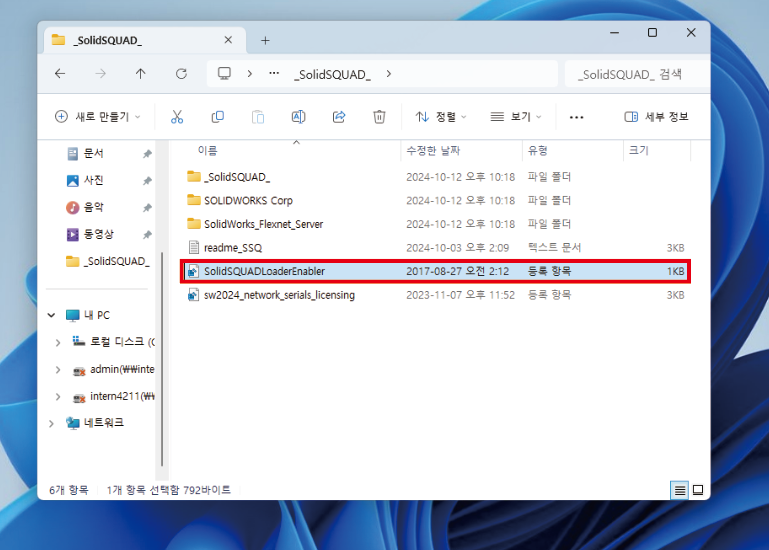Click the 2017-08-27 오전 2:12 date cell
The image size is (769, 550).
click(458, 271)
